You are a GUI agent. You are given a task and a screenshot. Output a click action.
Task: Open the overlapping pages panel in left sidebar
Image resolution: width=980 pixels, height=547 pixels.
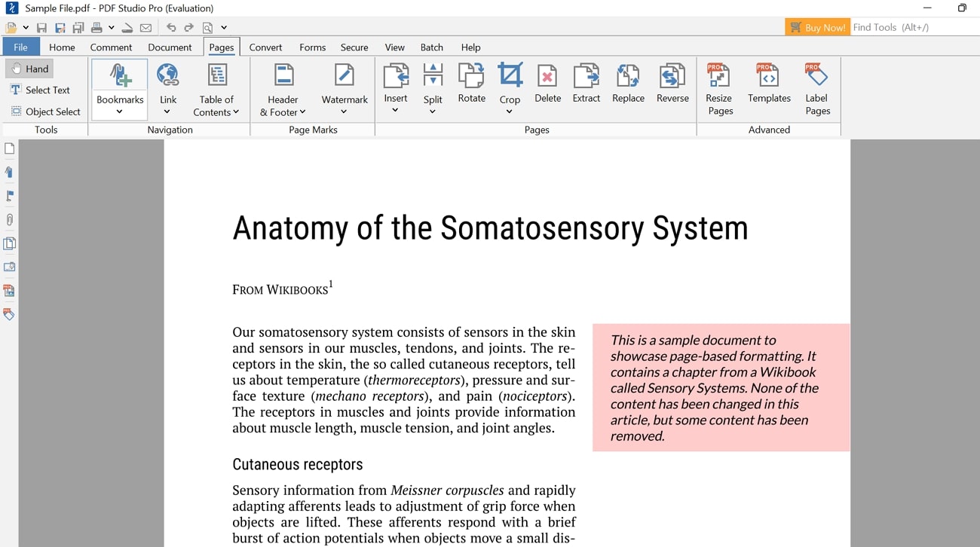tap(9, 243)
